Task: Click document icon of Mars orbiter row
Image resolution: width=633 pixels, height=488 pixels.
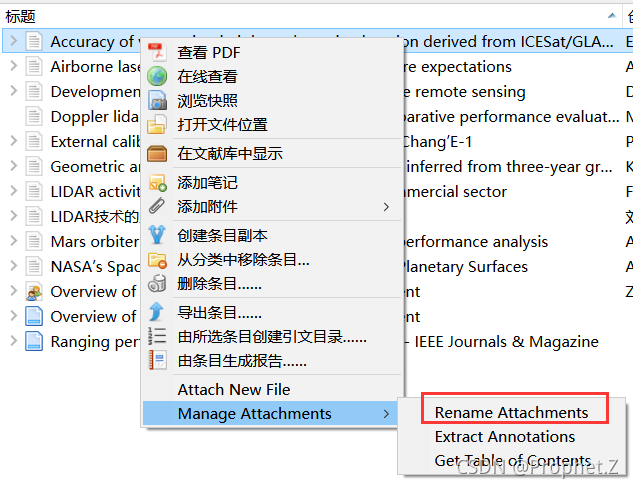Action: pyautogui.click(x=34, y=241)
